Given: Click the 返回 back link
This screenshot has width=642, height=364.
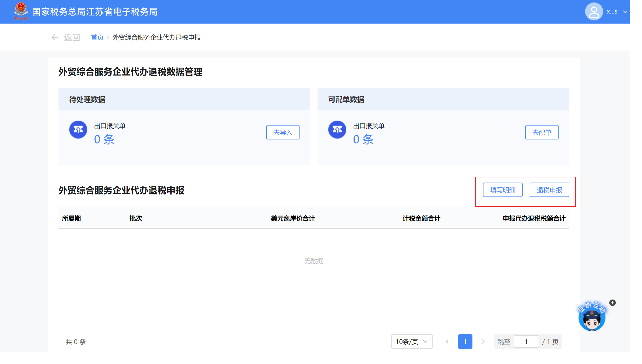Looking at the screenshot, I should (x=72, y=38).
